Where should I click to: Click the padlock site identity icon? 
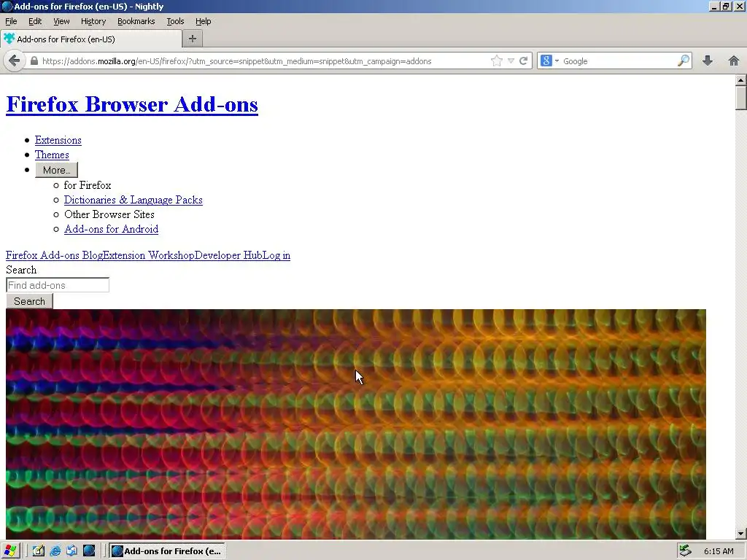(34, 61)
